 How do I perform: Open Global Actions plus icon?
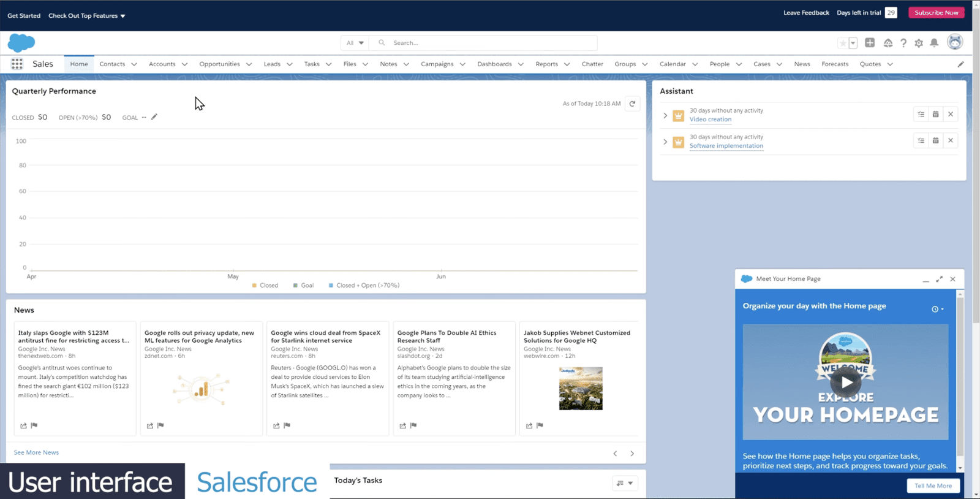click(870, 42)
